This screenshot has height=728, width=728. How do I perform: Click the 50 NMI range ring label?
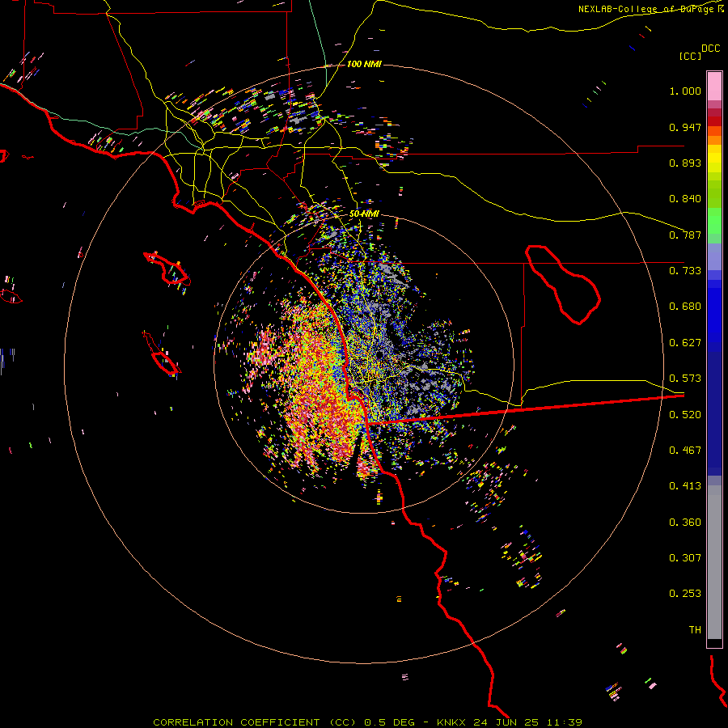(x=364, y=214)
